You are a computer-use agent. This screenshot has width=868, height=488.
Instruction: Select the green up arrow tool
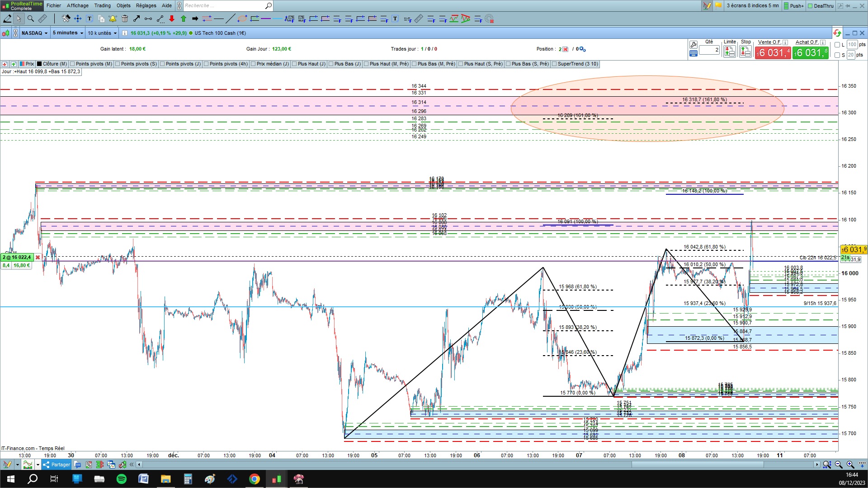[x=184, y=19]
